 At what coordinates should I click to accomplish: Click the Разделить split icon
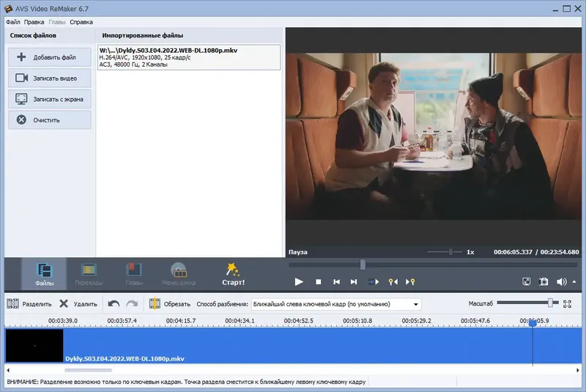click(12, 304)
